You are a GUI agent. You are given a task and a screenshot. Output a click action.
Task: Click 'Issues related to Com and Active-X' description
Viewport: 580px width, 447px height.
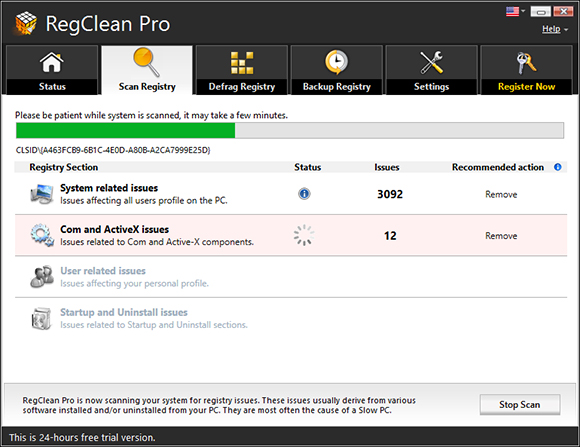coord(157,242)
